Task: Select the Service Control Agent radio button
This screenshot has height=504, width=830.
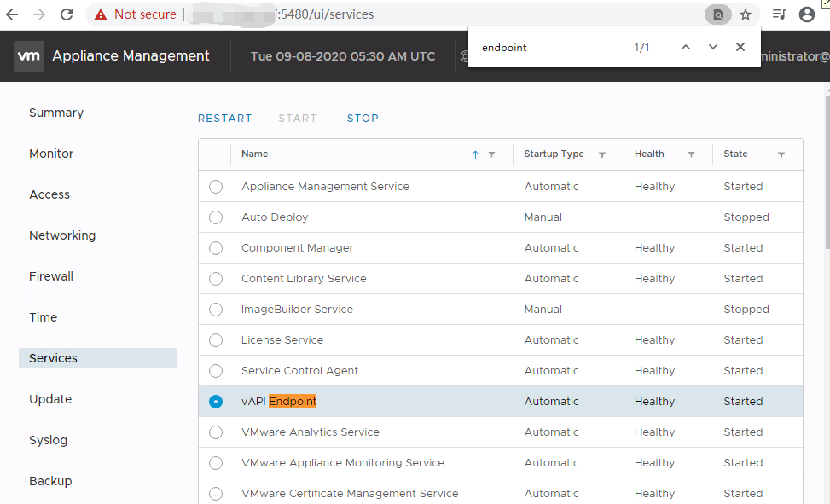Action: [216, 371]
